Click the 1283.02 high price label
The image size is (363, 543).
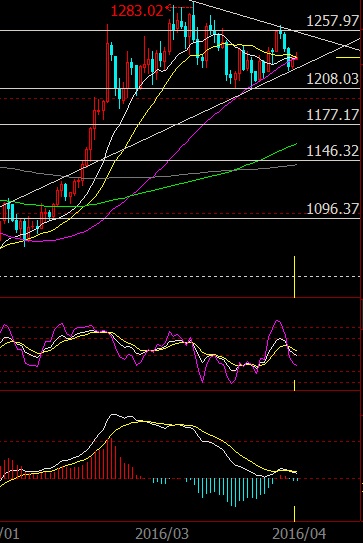point(137,11)
